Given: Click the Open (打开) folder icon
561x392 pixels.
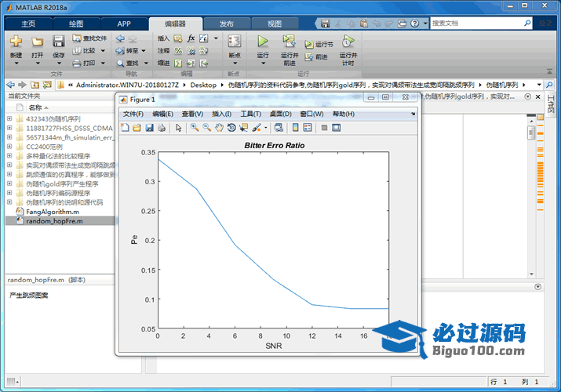Looking at the screenshot, I should (x=37, y=42).
